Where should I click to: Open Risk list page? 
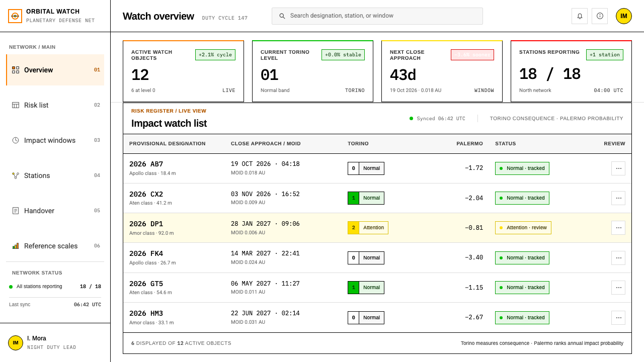pos(55,105)
